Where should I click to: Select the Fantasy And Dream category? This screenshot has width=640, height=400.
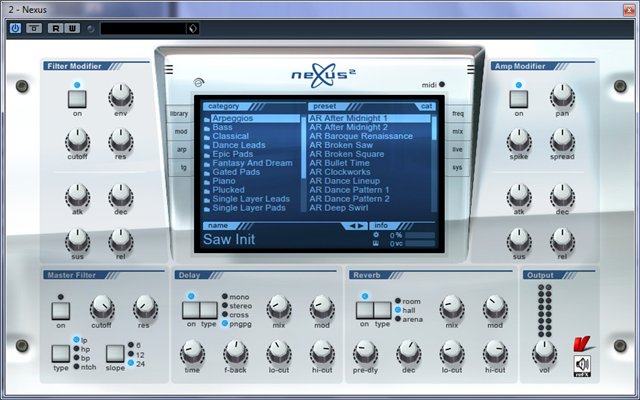pyautogui.click(x=251, y=163)
